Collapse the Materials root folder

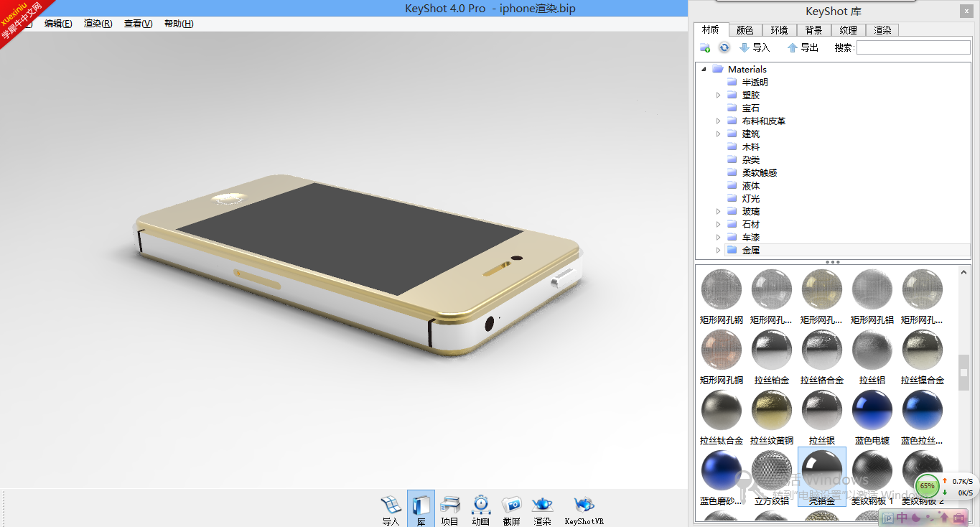tap(704, 69)
